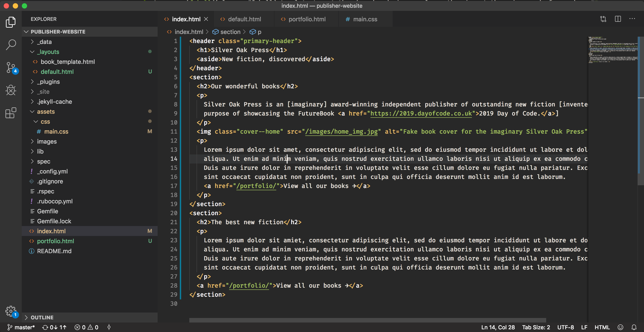Open errors and warnings problems panel
This screenshot has width=644, height=332.
87,327
